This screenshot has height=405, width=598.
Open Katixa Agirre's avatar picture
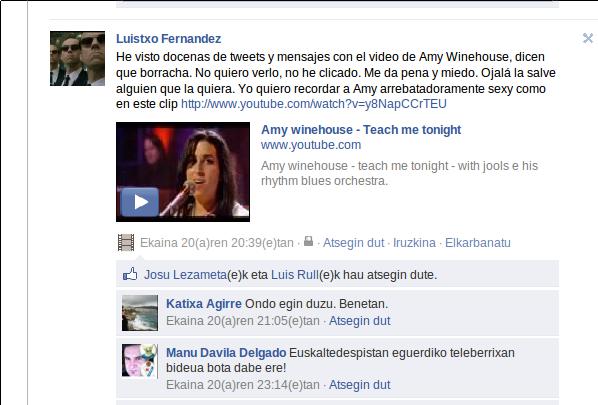(x=140, y=313)
